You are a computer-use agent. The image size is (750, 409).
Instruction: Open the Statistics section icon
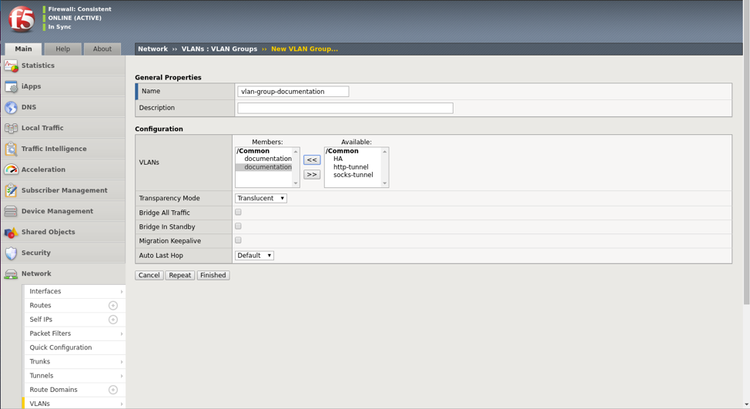[x=11, y=65]
